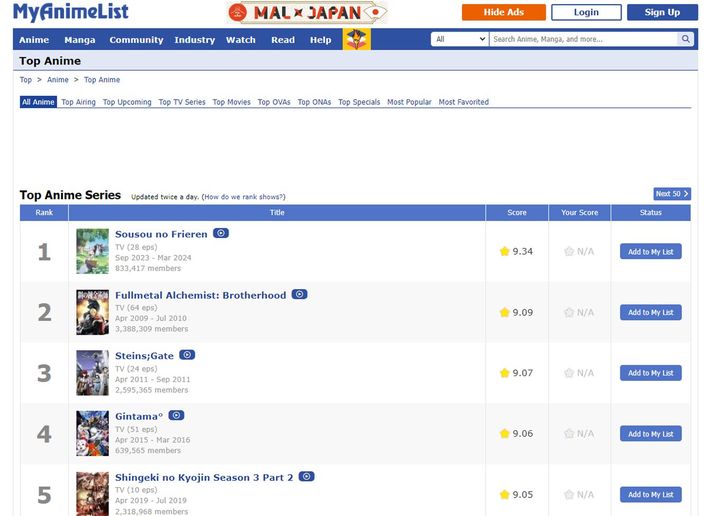Focus the anime search input field
This screenshot has width=710, height=516.
(x=582, y=39)
